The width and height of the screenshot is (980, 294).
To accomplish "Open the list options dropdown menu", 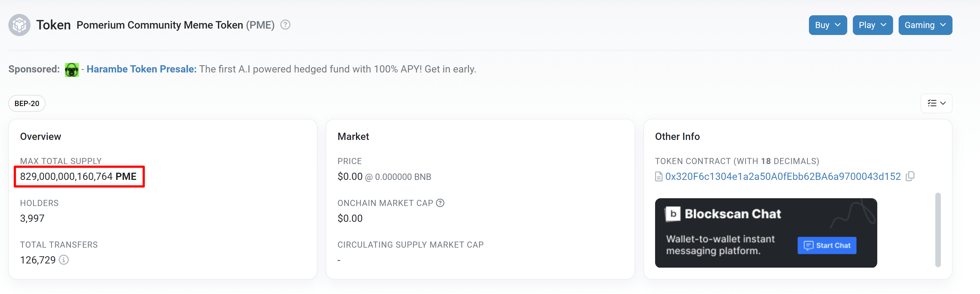I will [936, 104].
